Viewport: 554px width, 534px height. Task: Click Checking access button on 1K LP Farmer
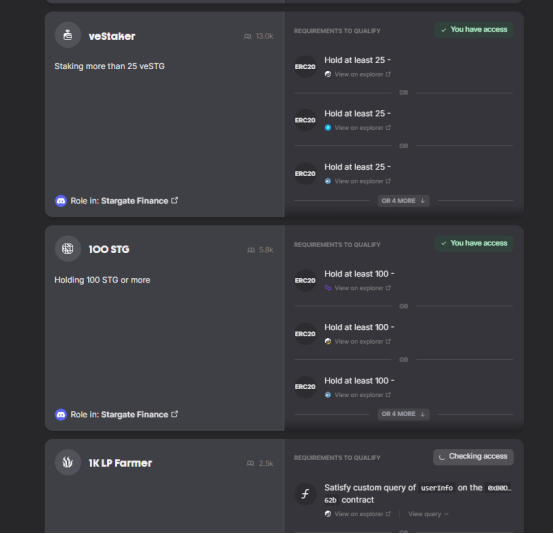coord(473,457)
